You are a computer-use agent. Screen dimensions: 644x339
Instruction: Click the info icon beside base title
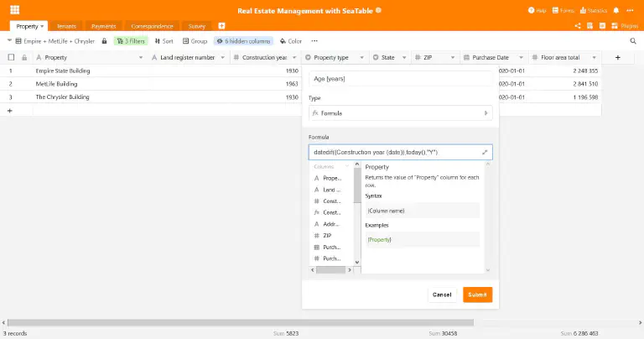pos(378,10)
